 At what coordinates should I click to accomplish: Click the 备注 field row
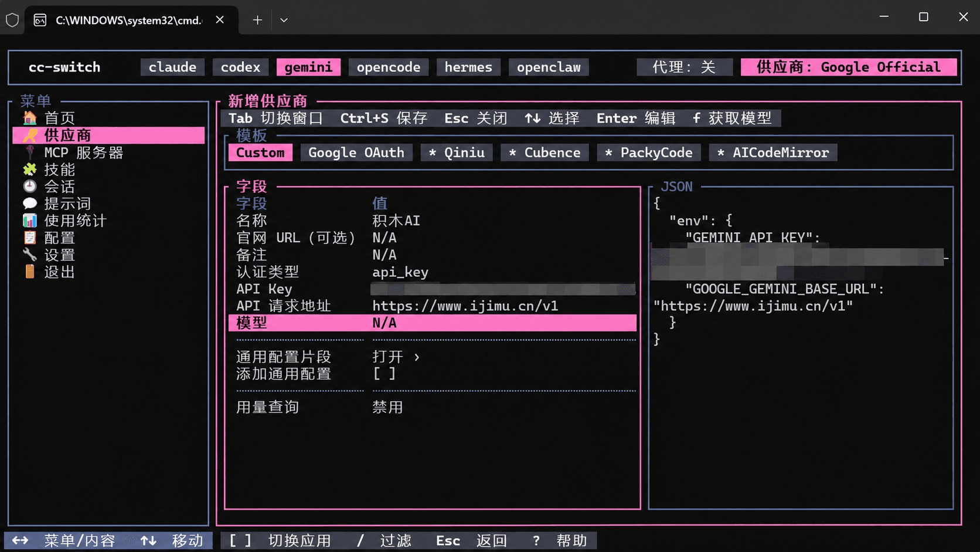(x=433, y=255)
